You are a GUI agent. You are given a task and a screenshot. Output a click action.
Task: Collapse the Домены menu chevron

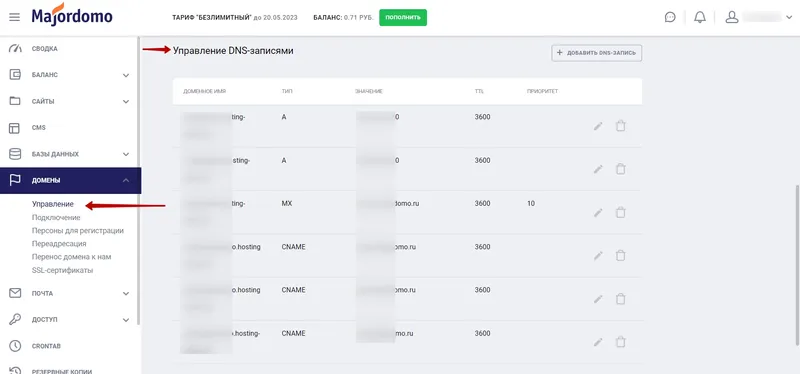[126, 181]
